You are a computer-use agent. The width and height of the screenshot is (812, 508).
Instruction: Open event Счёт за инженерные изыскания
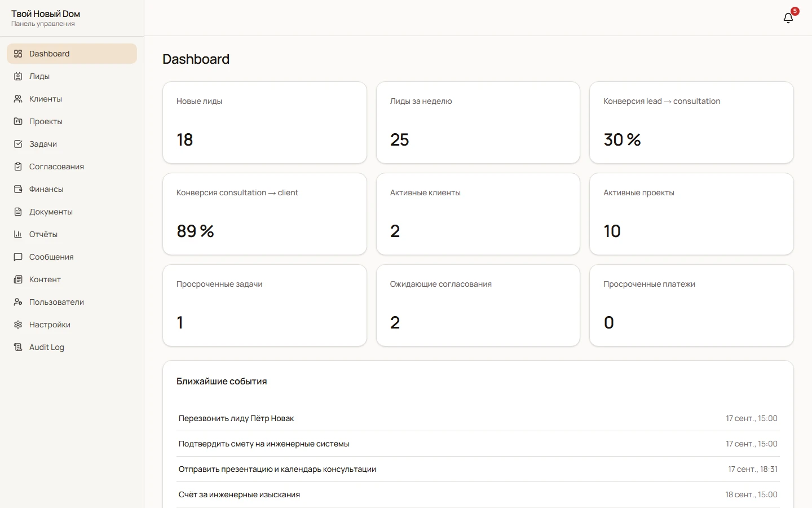pyautogui.click(x=478, y=494)
